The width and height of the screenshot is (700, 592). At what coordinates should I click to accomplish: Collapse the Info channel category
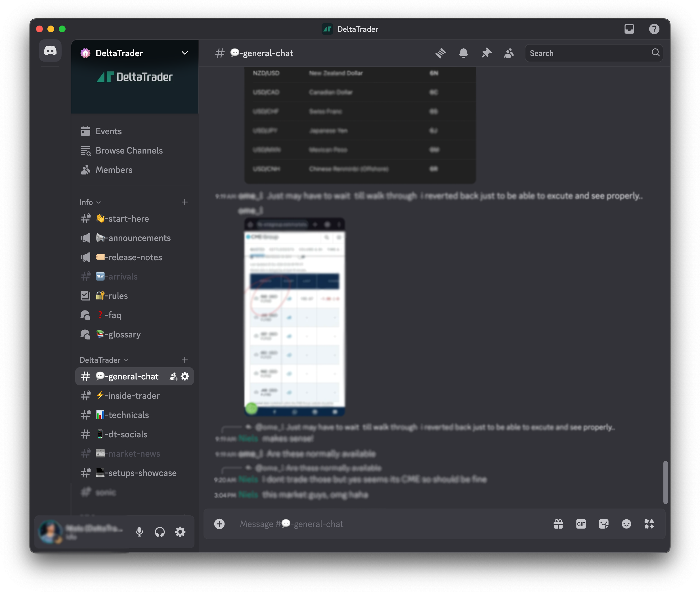pyautogui.click(x=89, y=202)
